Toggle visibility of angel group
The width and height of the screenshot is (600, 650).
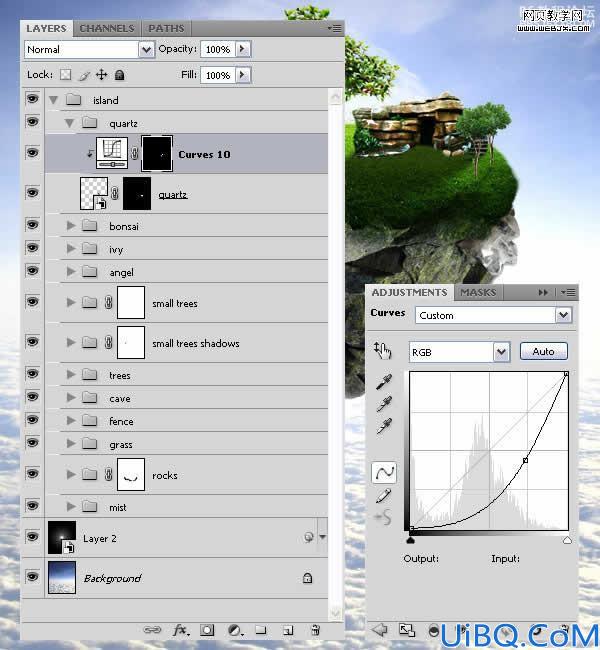point(33,271)
